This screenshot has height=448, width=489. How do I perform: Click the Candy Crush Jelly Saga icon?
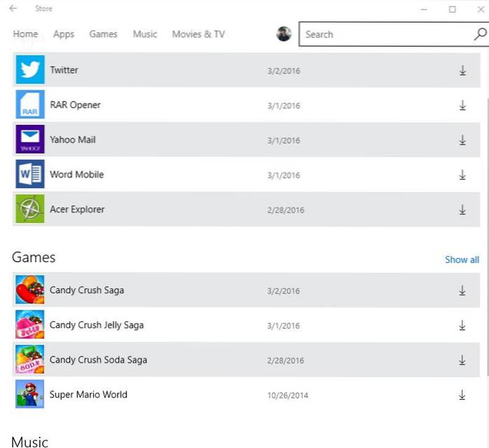tap(29, 325)
